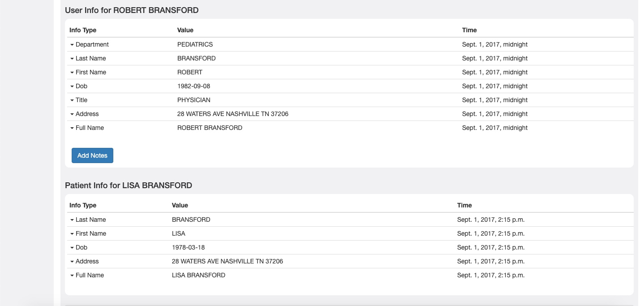This screenshot has width=644, height=306.
Task: Expand the user Department row caret
Action: 72,45
